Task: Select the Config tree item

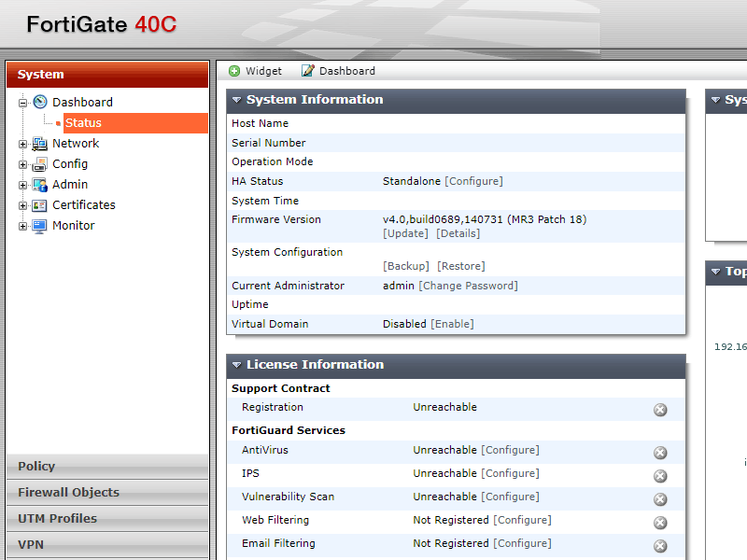Action: click(70, 164)
